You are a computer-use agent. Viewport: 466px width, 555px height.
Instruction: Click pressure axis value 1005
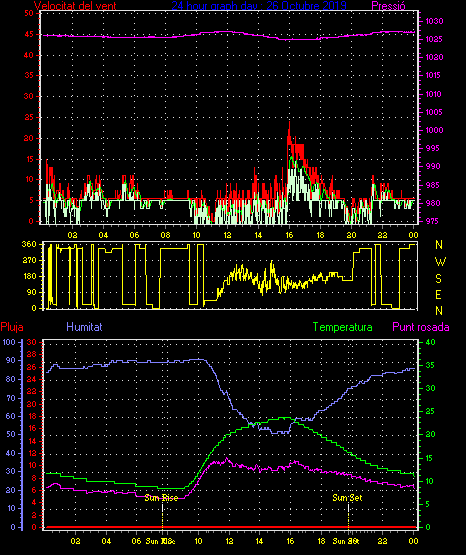click(x=434, y=112)
